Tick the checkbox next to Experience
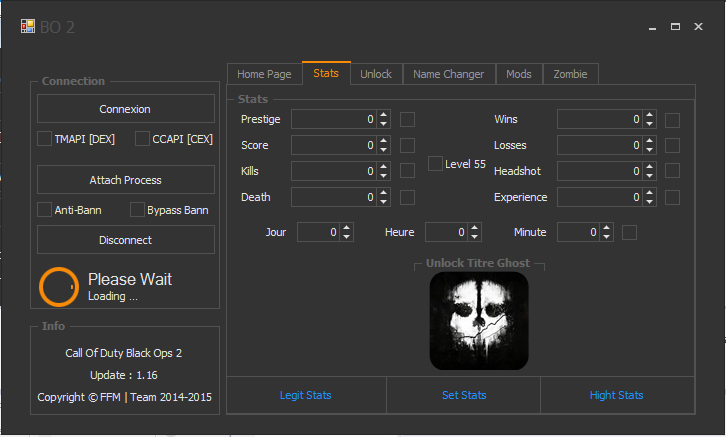726x437 pixels. pos(672,198)
